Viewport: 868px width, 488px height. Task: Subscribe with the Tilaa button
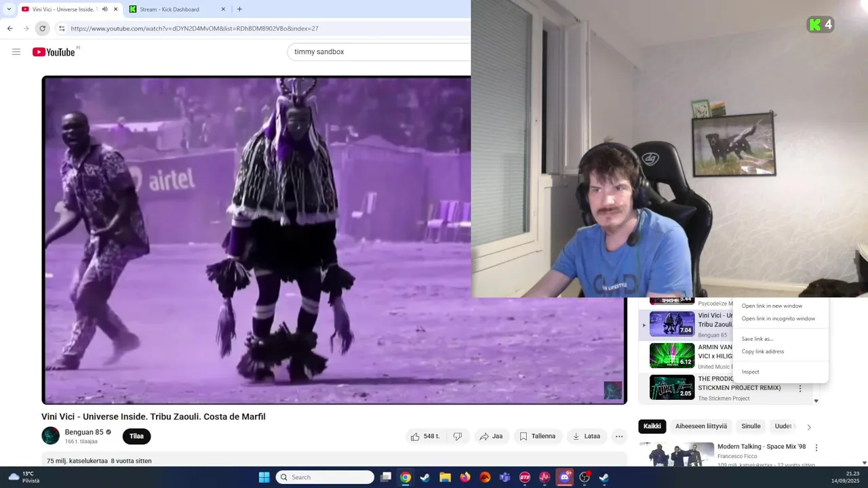[136, 436]
